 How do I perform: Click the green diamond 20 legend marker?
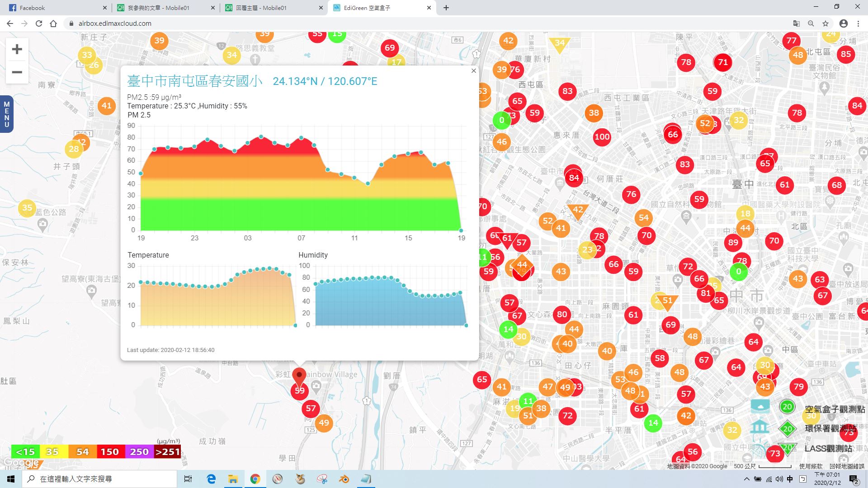pos(787,429)
